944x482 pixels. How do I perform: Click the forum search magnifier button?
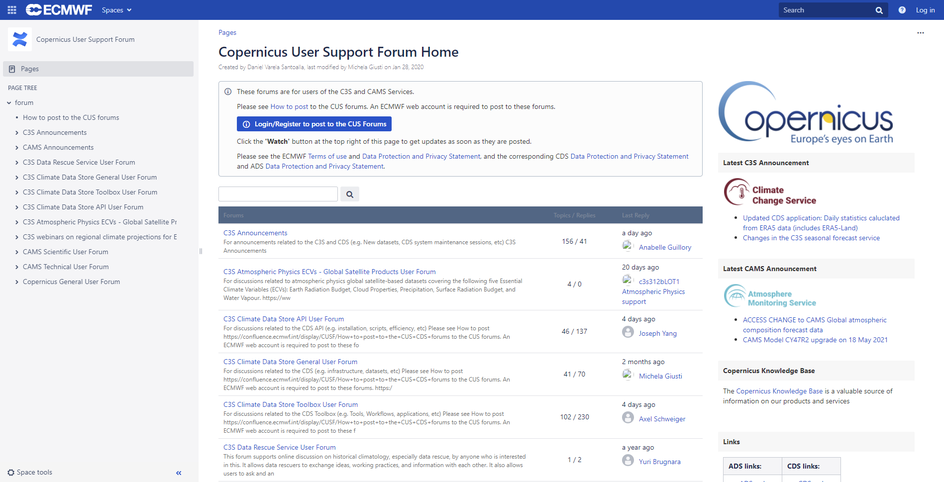pyautogui.click(x=350, y=194)
